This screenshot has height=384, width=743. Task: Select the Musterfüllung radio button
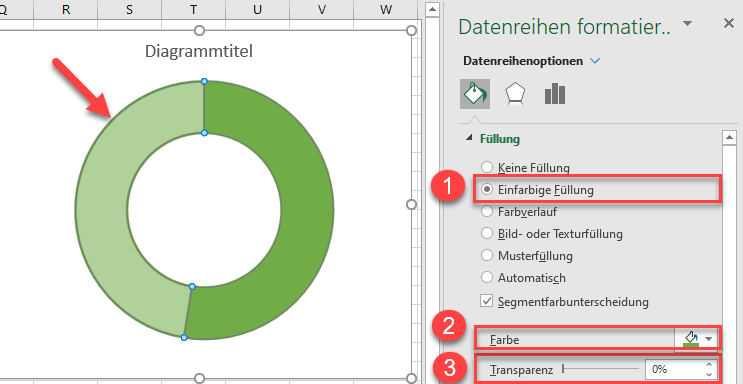tap(487, 256)
